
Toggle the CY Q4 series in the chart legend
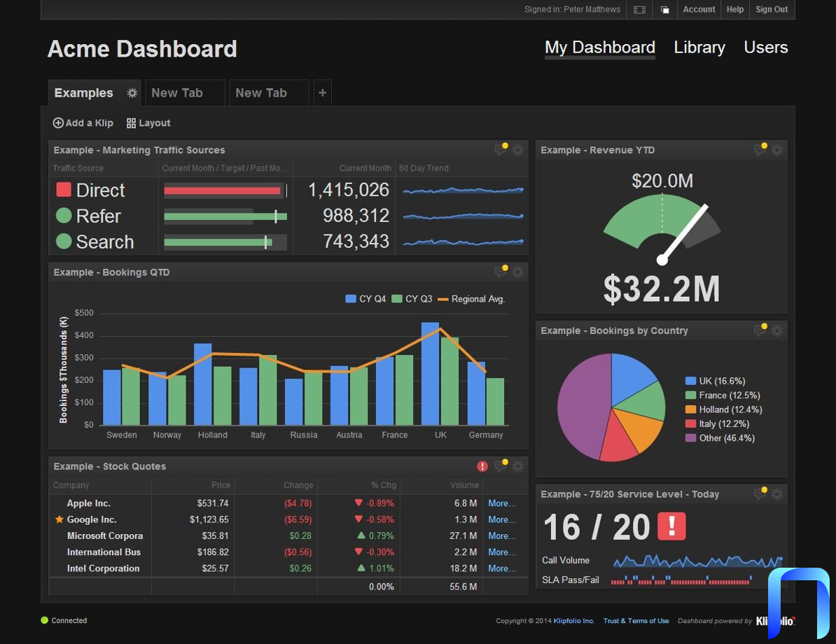(x=351, y=299)
